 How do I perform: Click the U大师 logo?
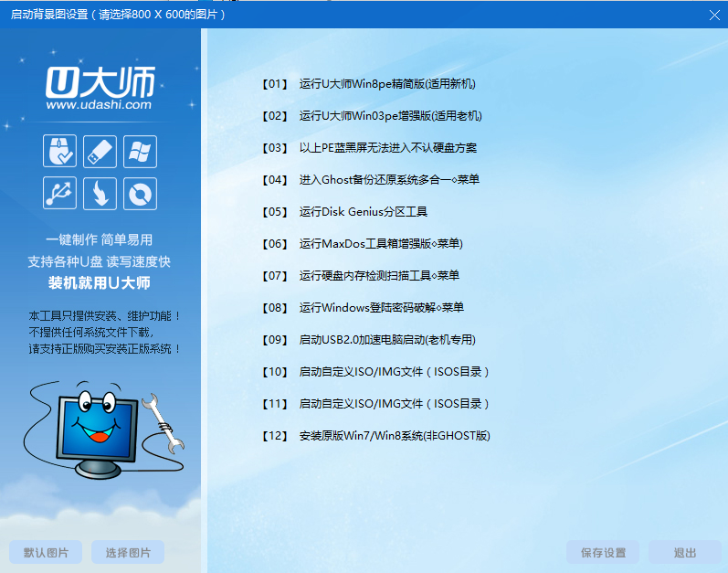[100, 81]
